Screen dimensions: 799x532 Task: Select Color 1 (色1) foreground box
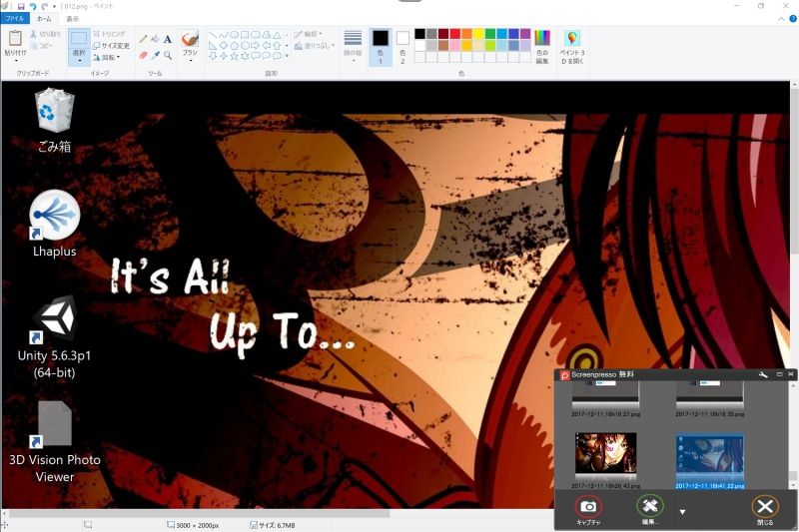381,47
